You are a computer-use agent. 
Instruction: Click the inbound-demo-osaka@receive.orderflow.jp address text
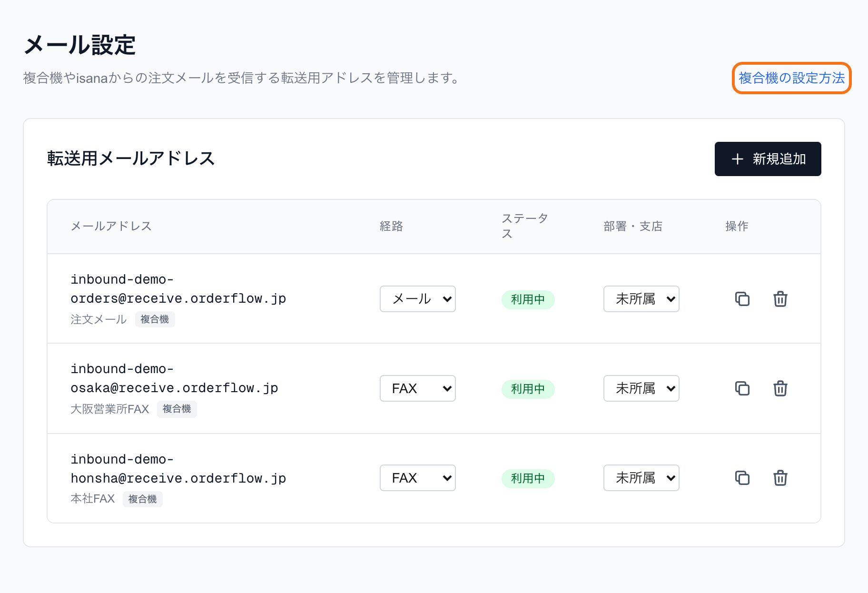174,378
